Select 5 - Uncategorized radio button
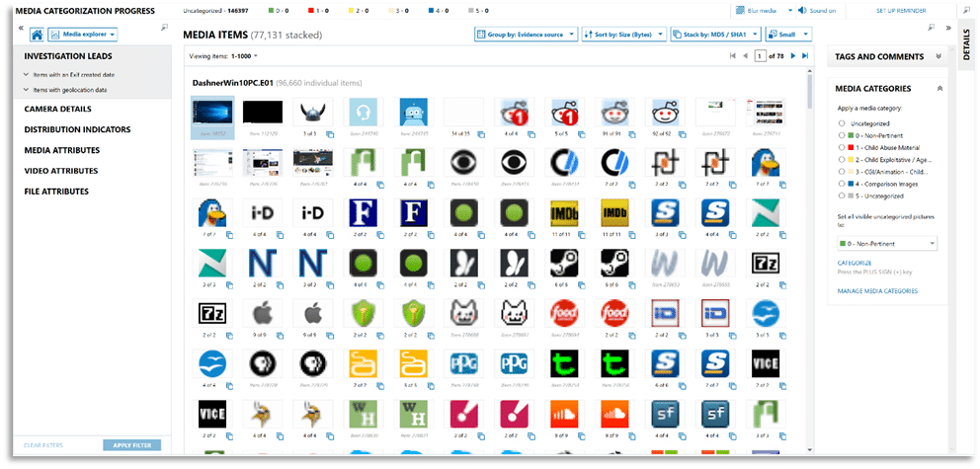This screenshot has height=469, width=980. tap(842, 196)
